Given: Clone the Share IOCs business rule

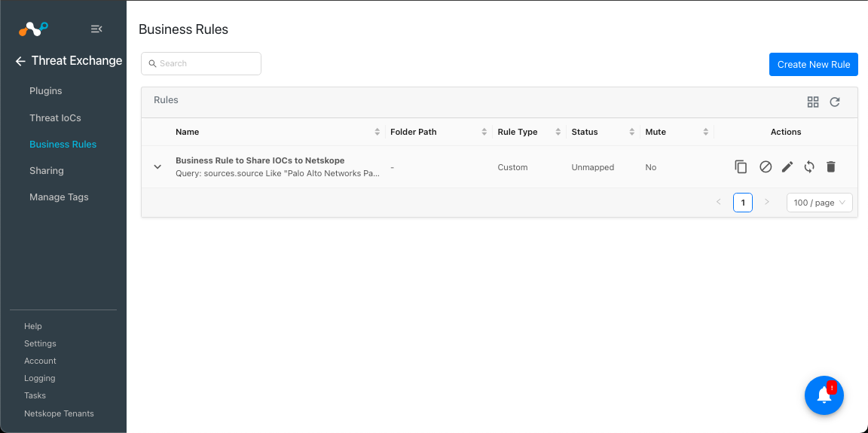Looking at the screenshot, I should 741,166.
